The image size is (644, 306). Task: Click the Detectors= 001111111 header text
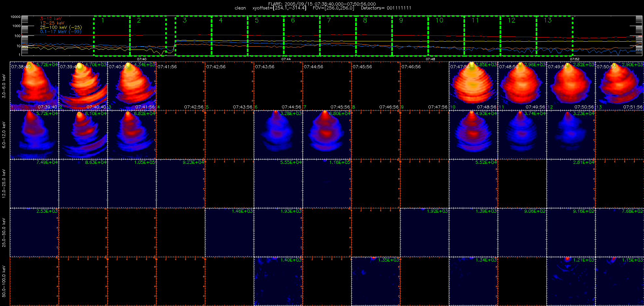coord(386,8)
